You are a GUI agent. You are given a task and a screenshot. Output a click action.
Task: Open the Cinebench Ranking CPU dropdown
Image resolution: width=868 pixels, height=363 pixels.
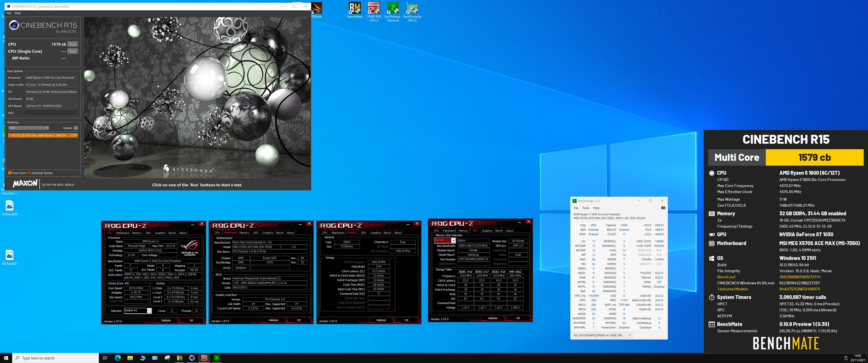(29, 128)
